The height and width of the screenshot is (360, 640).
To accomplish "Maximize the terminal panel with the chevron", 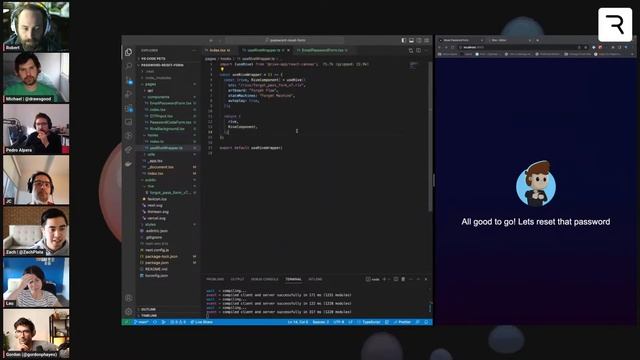I will 418,279.
